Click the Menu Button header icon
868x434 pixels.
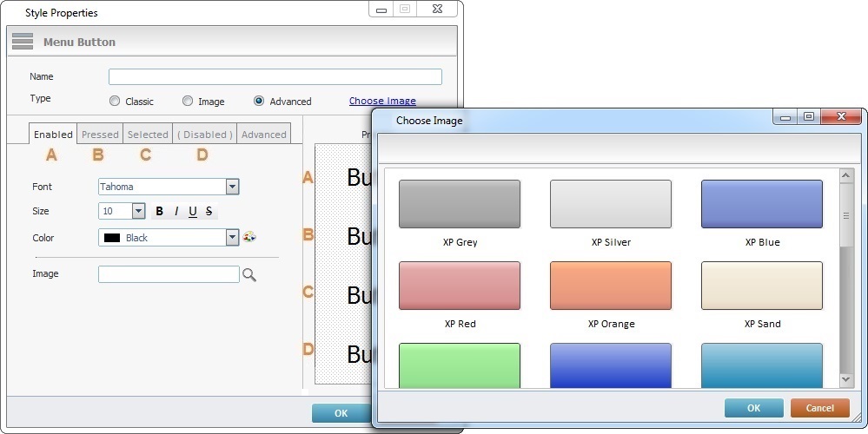click(23, 42)
